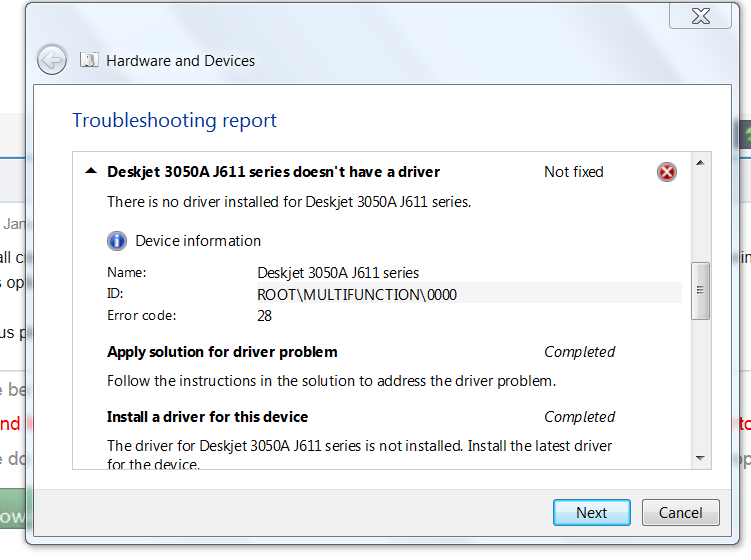The image size is (751, 560).
Task: Click the 'Device information' label
Action: click(198, 241)
